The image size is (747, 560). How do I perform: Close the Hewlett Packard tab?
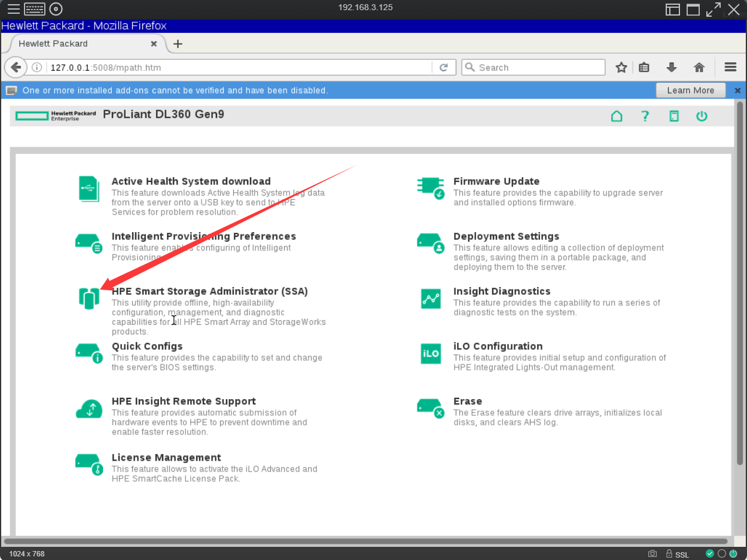tap(154, 44)
